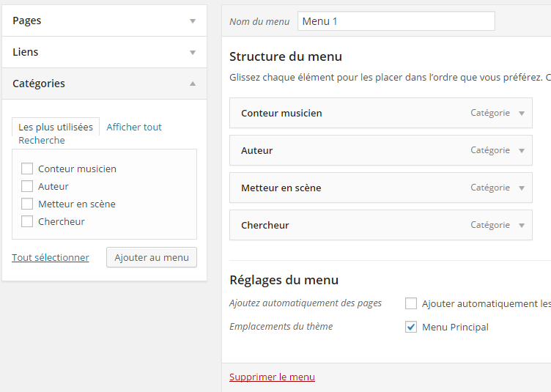The width and height of the screenshot is (551, 392).
Task: Click the Tout sélectionner link
Action: 51,257
